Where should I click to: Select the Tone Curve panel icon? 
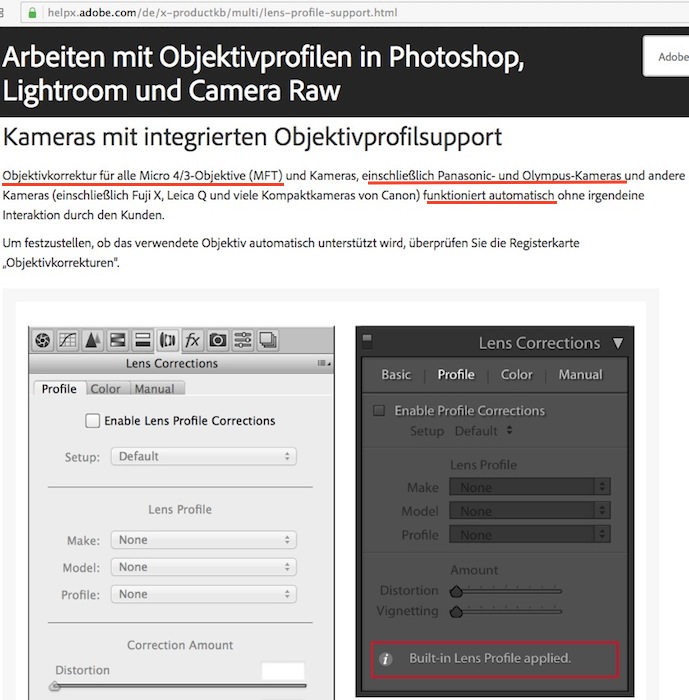coord(68,340)
